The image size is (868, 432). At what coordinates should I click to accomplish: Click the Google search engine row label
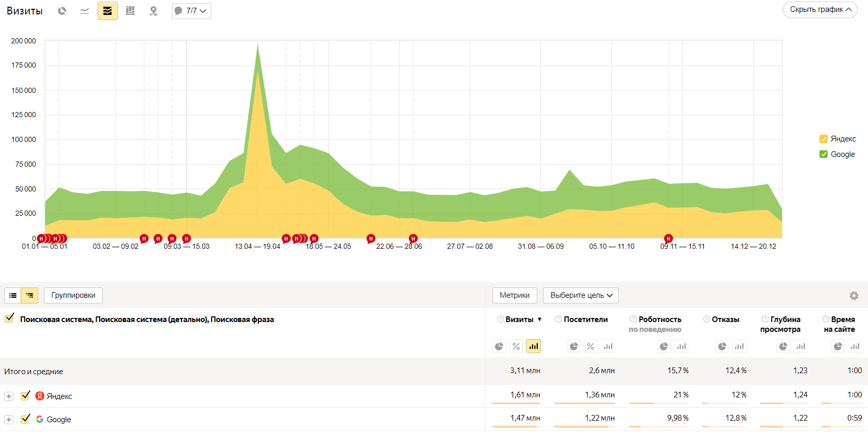(x=59, y=420)
